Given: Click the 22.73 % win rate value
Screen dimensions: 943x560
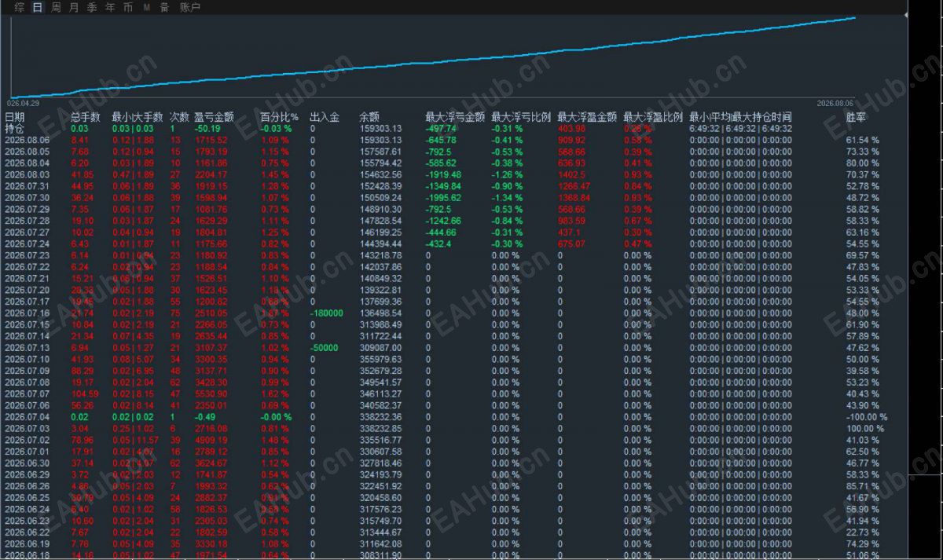Looking at the screenshot, I should [863, 533].
